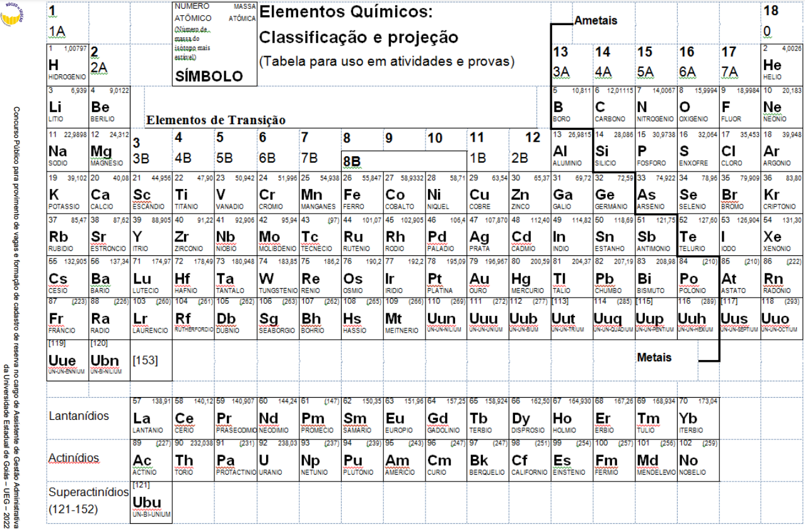Select the Hélio (He) element cell
Viewport: 805px width, 532px height.
[782, 65]
